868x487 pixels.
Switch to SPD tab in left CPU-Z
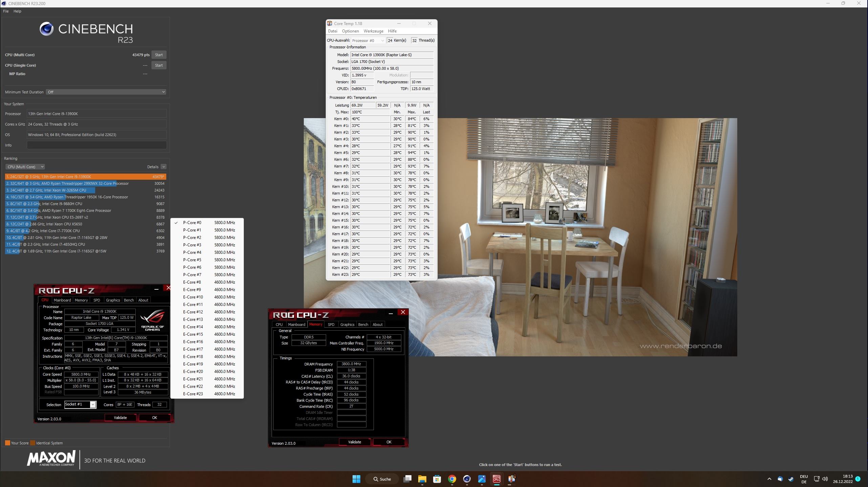click(97, 300)
